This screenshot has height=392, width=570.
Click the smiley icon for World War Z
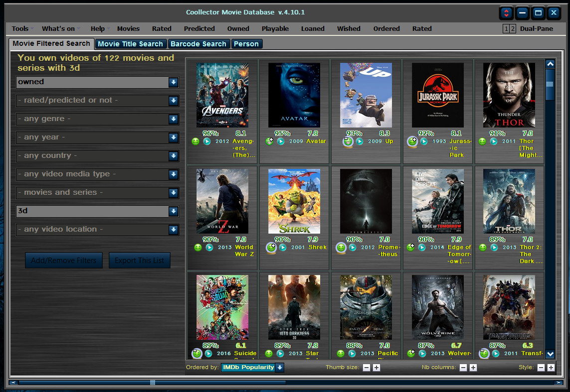198,247
